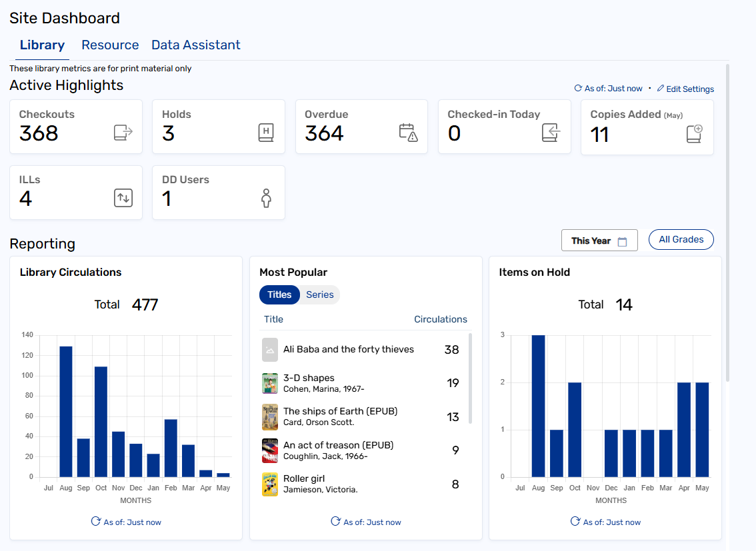Open the Data Assistant tab
Screen dimensions: 756x551
pyautogui.click(x=196, y=45)
